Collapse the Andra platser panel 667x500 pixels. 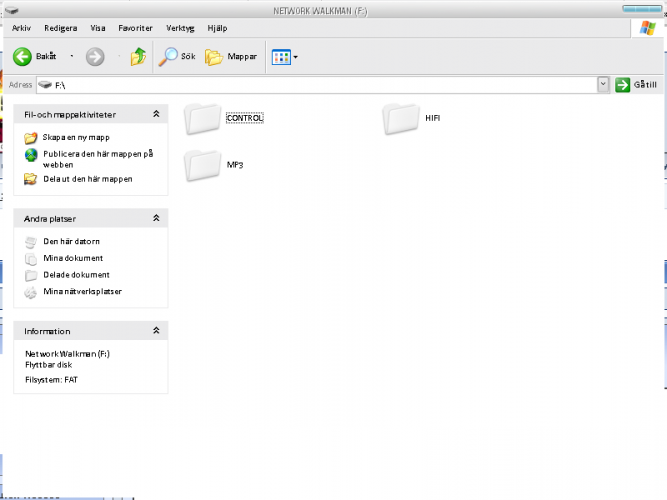point(156,218)
